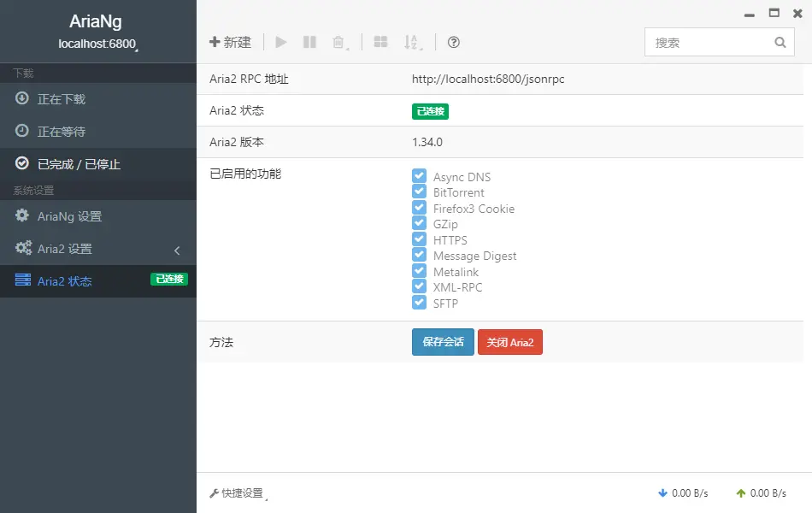Screen dimensions: 812x513
Task: Select Aria2 状态 sidebar item
Action: [x=98, y=281]
